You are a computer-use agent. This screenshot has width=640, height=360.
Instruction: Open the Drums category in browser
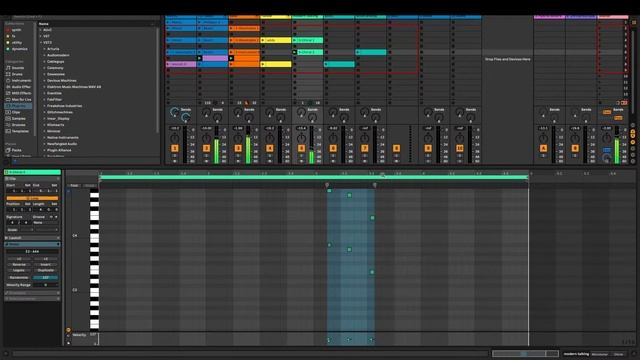(16, 74)
